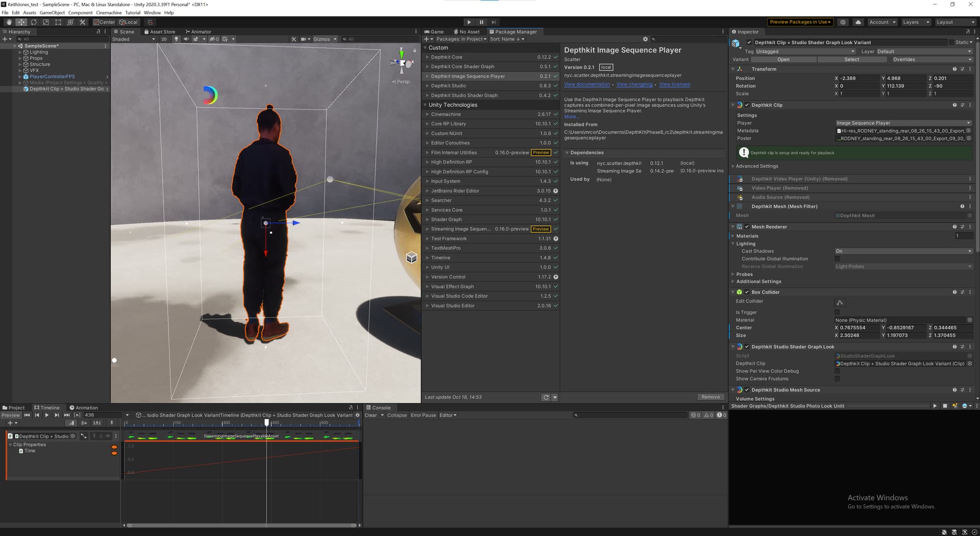Click the View documentation link
The width and height of the screenshot is (980, 536).
pyautogui.click(x=586, y=84)
